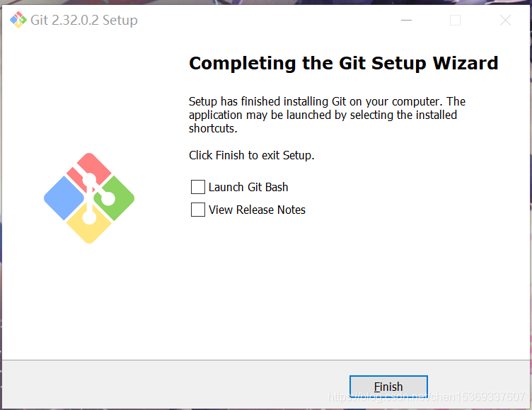This screenshot has width=532, height=410.
Task: Click the small Git icon in title bar
Action: point(18,20)
